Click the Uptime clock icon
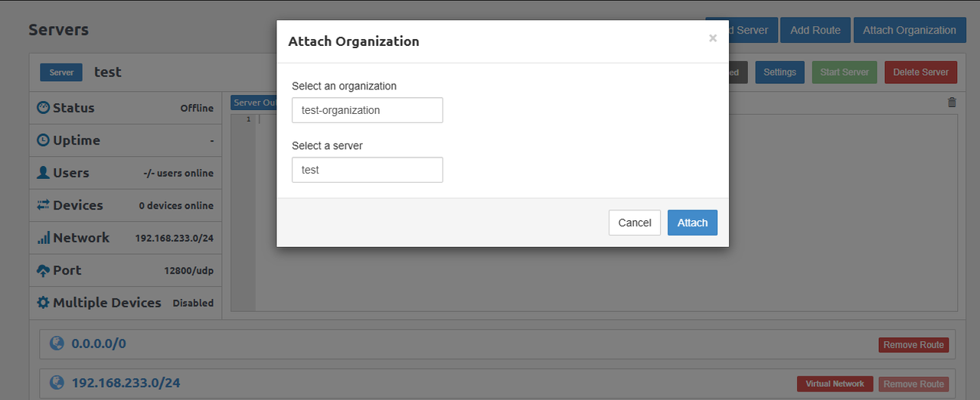Image resolution: width=980 pixels, height=400 pixels. tap(43, 141)
